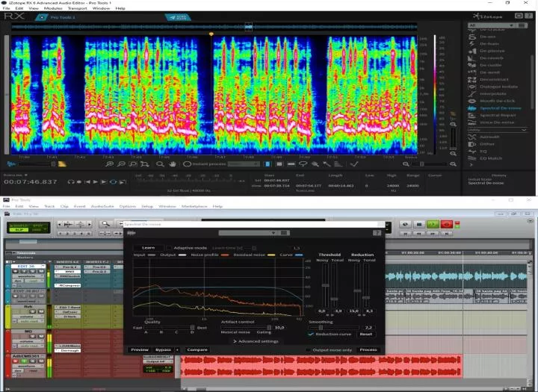Toggle the Reduction curve checkbox
This screenshot has width=538, height=392.
(x=311, y=334)
